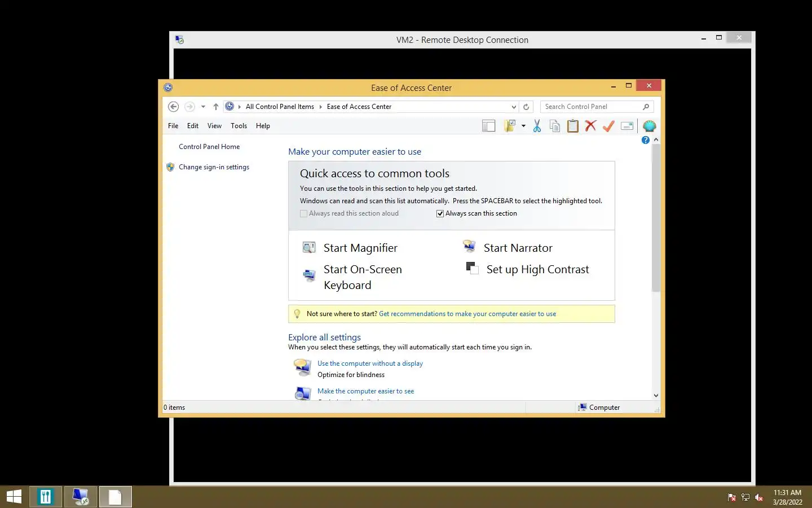Click the Windows Start button
Image resolution: width=812 pixels, height=508 pixels.
tap(14, 497)
